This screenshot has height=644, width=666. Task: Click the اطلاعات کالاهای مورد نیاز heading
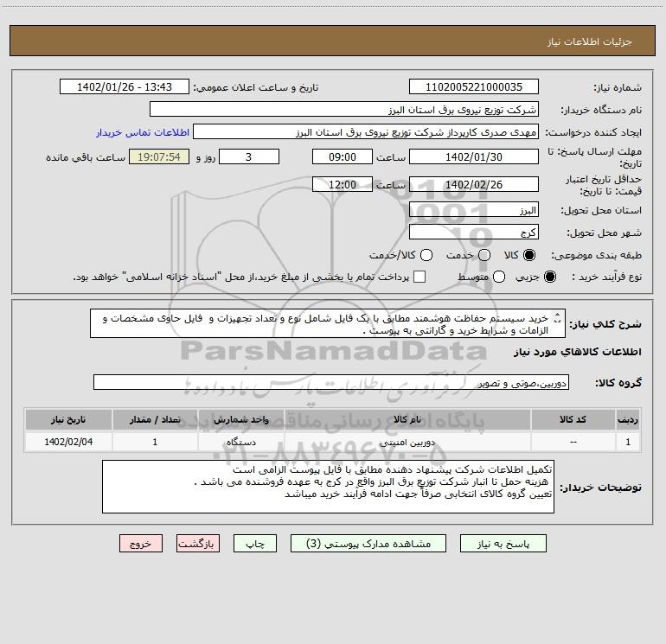click(x=578, y=352)
